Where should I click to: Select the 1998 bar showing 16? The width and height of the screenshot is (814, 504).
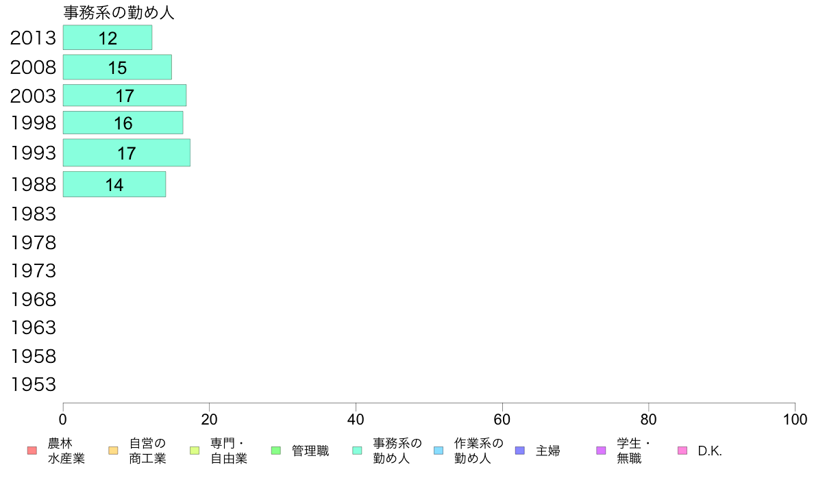pyautogui.click(x=123, y=123)
